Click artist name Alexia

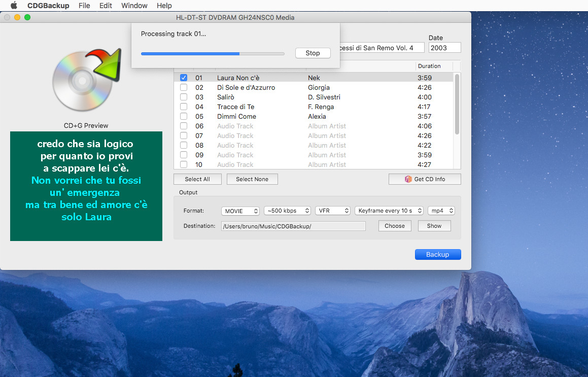(317, 117)
